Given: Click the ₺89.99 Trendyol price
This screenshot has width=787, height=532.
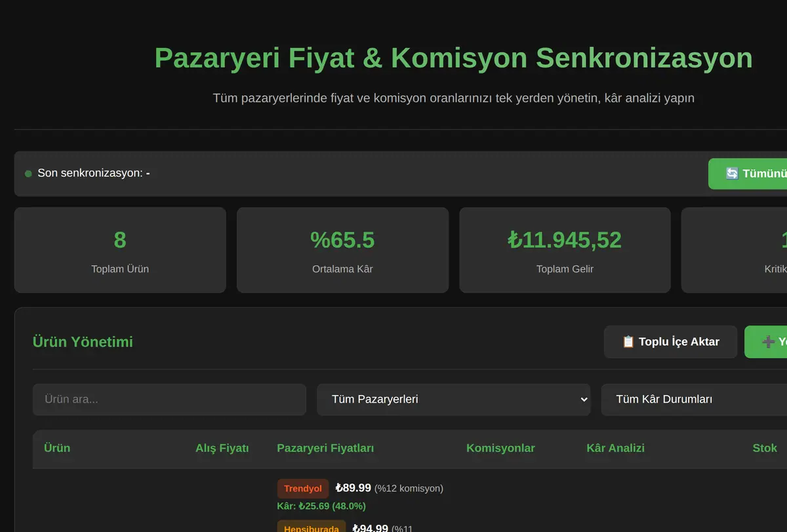Looking at the screenshot, I should pos(353,488).
